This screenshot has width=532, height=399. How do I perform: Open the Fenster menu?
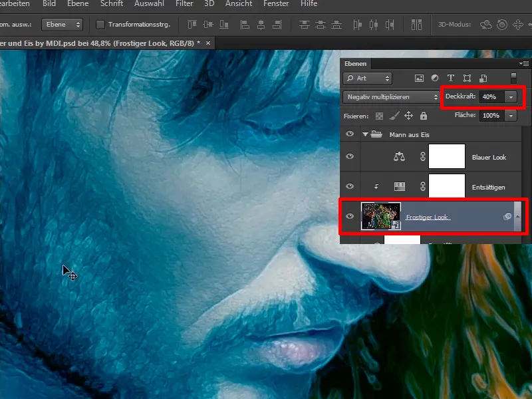276,4
